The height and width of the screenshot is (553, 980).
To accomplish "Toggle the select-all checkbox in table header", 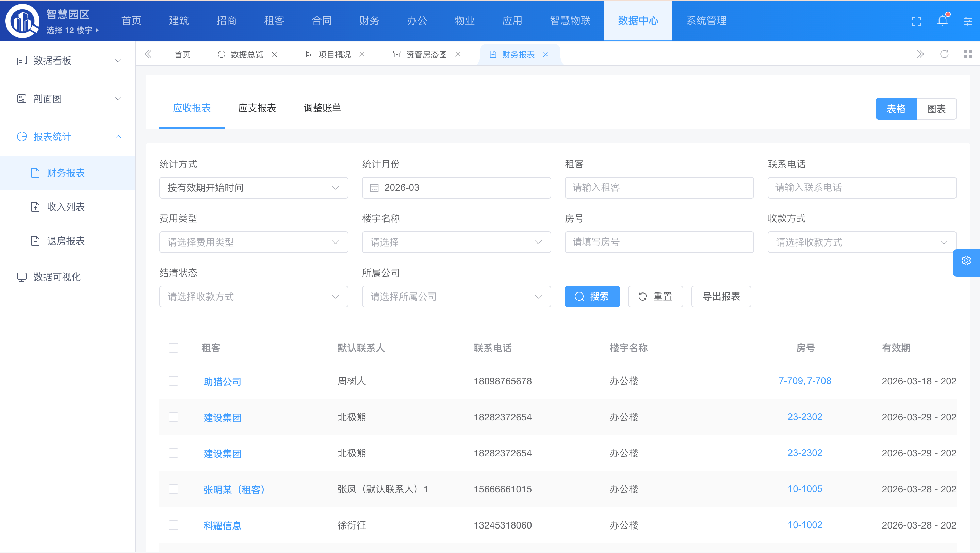I will tap(174, 348).
